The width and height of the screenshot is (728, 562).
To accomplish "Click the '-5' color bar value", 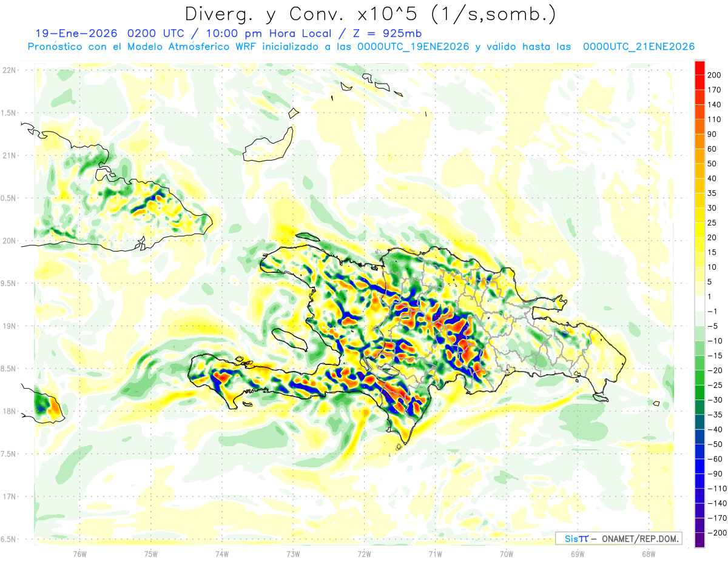I will click(x=713, y=326).
